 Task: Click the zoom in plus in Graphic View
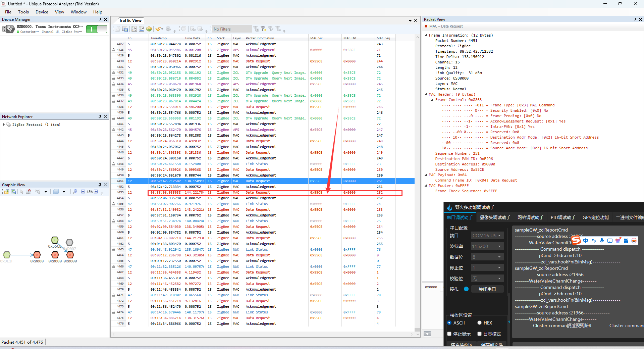(x=96, y=192)
